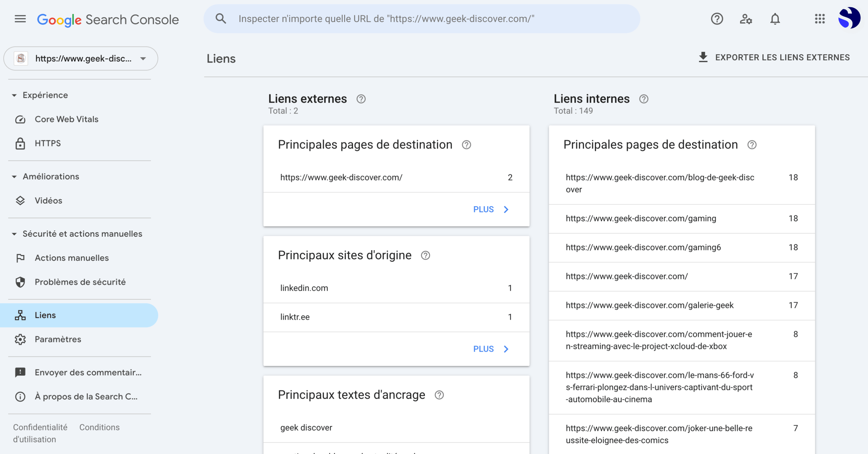Open the user and permissions settings icon
868x454 pixels.
click(746, 19)
